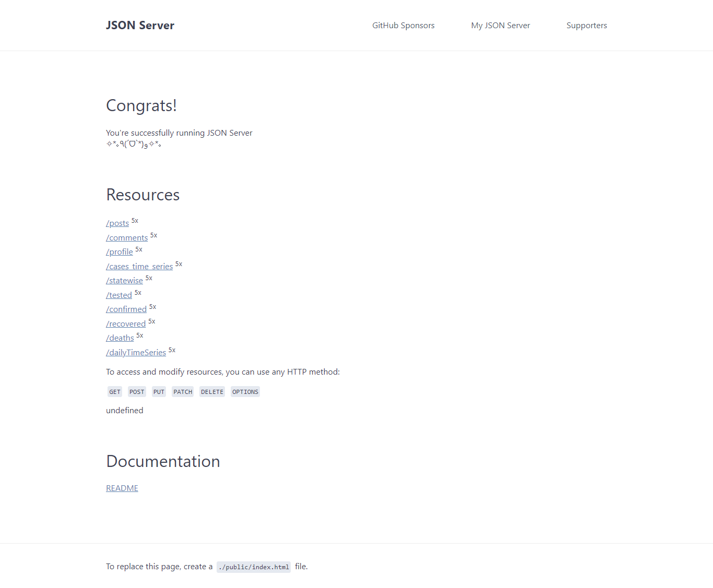This screenshot has height=588, width=713.
Task: Click the PATCH method label
Action: click(x=183, y=392)
